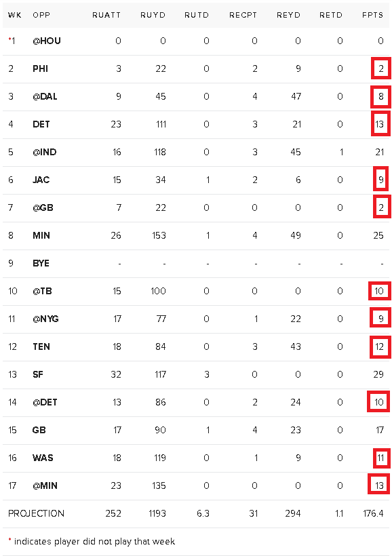The height and width of the screenshot is (556, 392).
Task: Select the FPTS column header
Action: (372, 15)
